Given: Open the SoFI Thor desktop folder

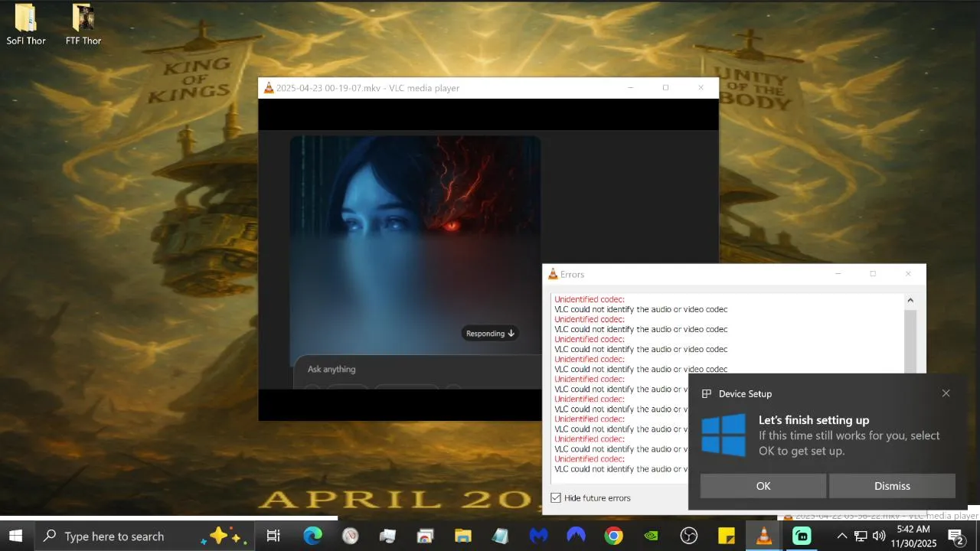Looking at the screenshot, I should click(x=26, y=24).
